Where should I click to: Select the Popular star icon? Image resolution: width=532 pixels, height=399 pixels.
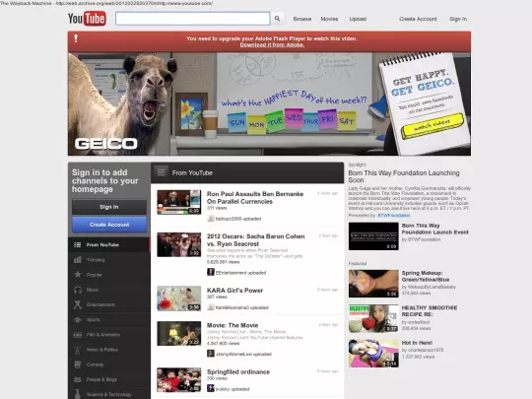point(78,275)
